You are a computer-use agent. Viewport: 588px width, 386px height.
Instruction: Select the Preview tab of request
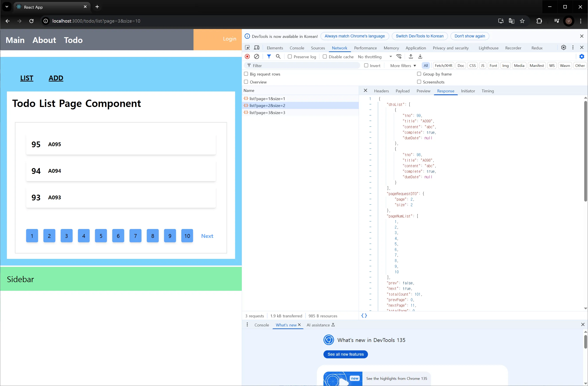click(x=423, y=91)
